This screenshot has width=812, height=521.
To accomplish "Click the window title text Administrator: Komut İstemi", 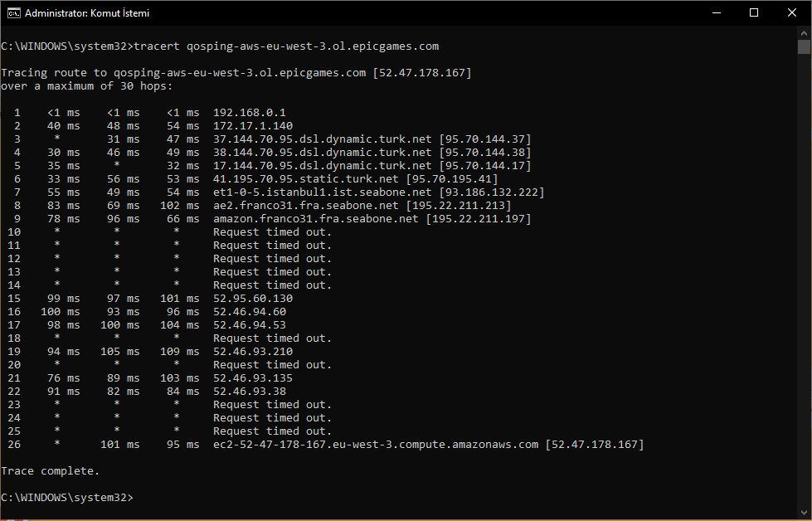I will (87, 13).
